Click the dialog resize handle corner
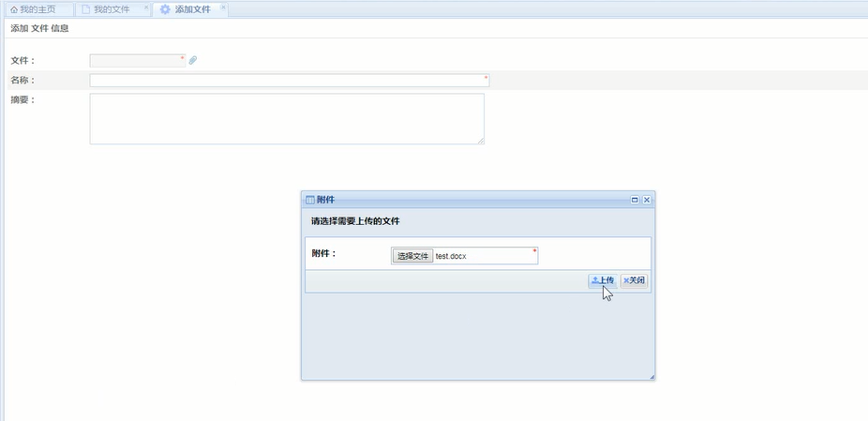 coord(652,377)
